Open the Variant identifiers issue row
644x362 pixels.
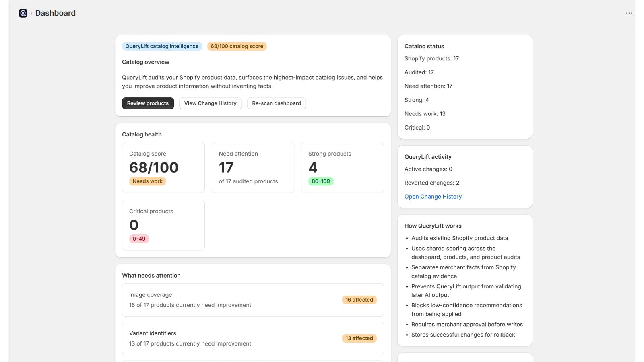(253, 339)
